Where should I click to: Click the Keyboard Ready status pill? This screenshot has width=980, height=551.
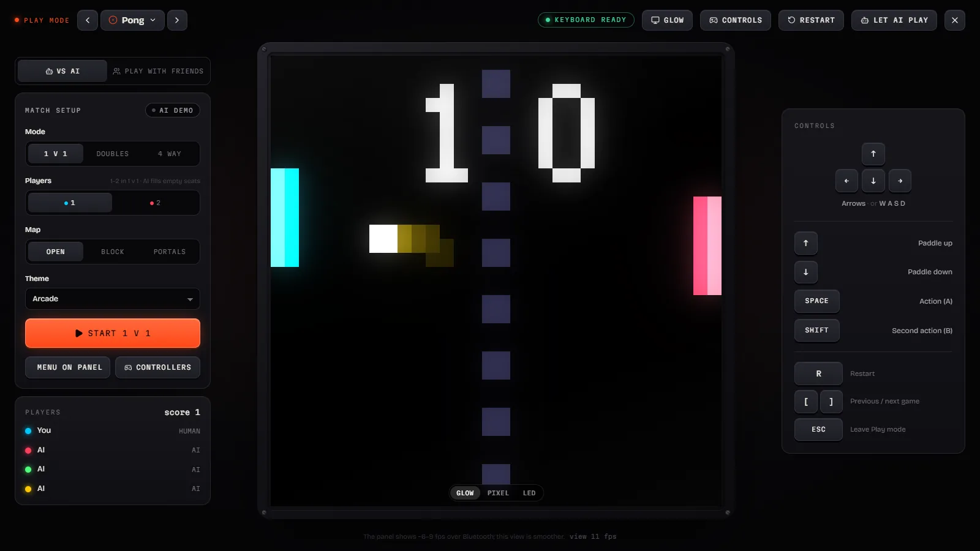[x=586, y=20]
